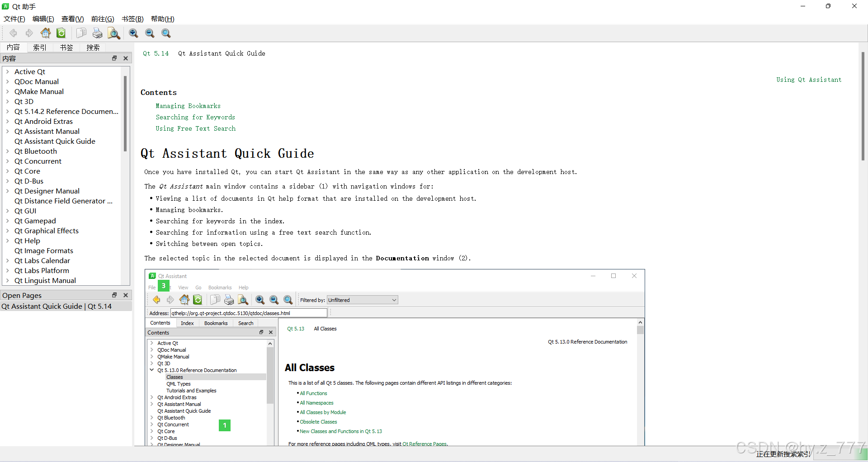Select Qt Labs Calendar in contents tree
868x462 pixels.
(x=42, y=260)
